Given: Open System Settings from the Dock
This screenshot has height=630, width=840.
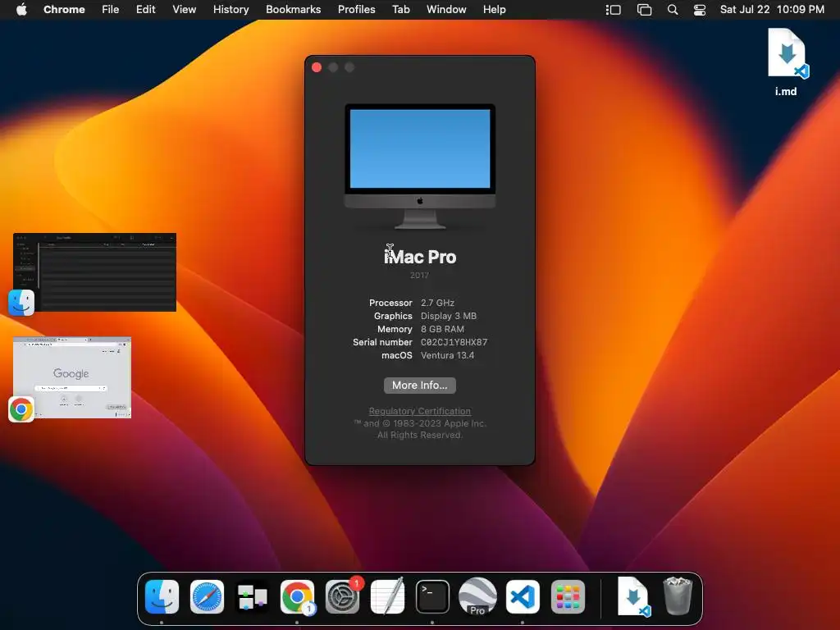Looking at the screenshot, I should coord(343,597).
